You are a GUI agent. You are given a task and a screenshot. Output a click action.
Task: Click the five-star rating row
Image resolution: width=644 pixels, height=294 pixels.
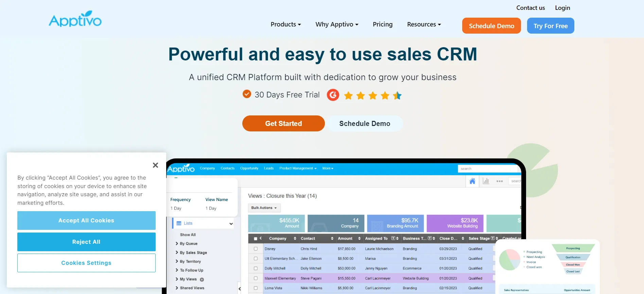point(373,95)
